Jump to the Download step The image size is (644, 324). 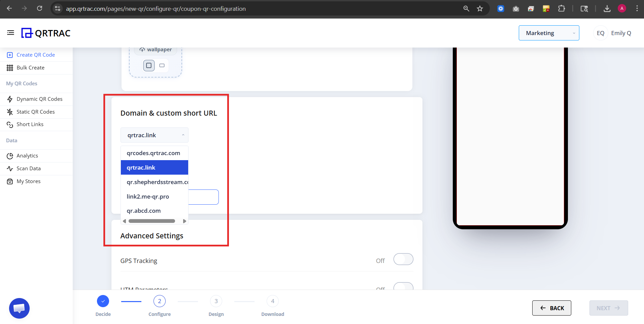272,301
